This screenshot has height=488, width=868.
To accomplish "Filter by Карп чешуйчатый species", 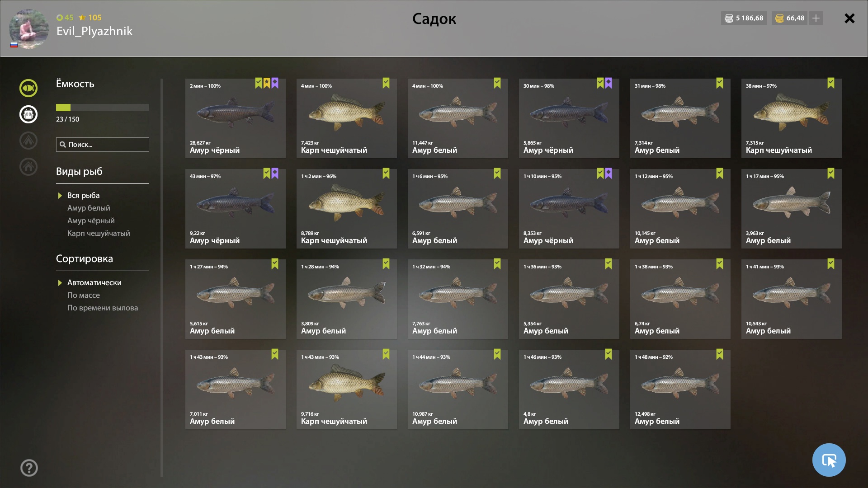I will click(99, 233).
